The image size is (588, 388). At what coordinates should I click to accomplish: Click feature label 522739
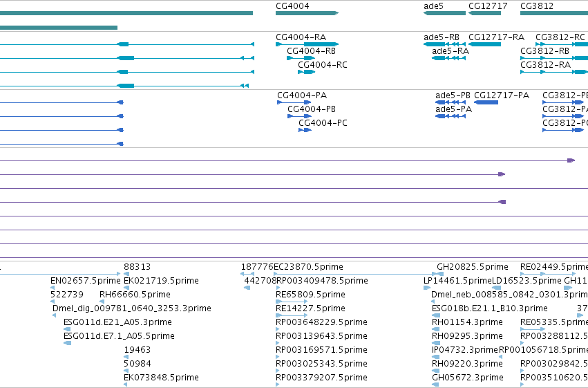click(67, 295)
